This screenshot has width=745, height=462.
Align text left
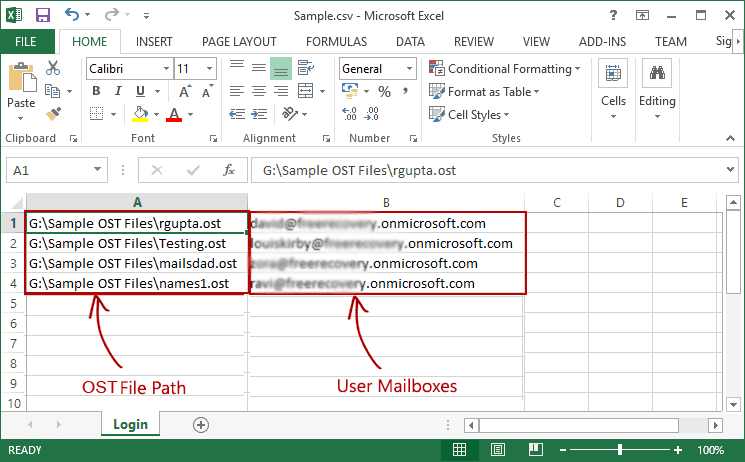(x=237, y=91)
